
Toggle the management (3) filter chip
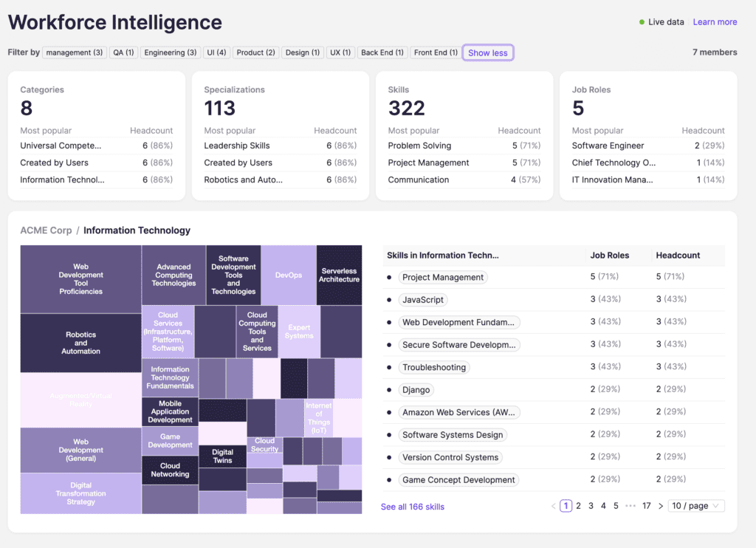pyautogui.click(x=75, y=52)
